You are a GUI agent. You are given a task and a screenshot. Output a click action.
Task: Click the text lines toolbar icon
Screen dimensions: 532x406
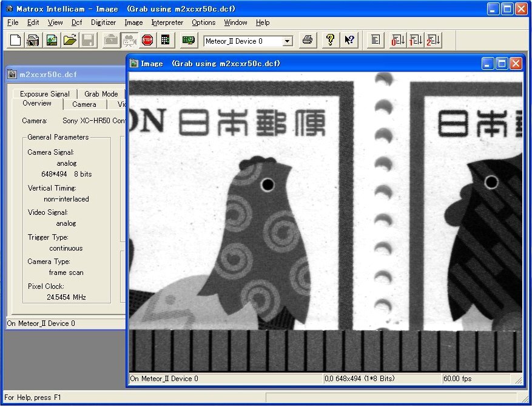pos(375,41)
